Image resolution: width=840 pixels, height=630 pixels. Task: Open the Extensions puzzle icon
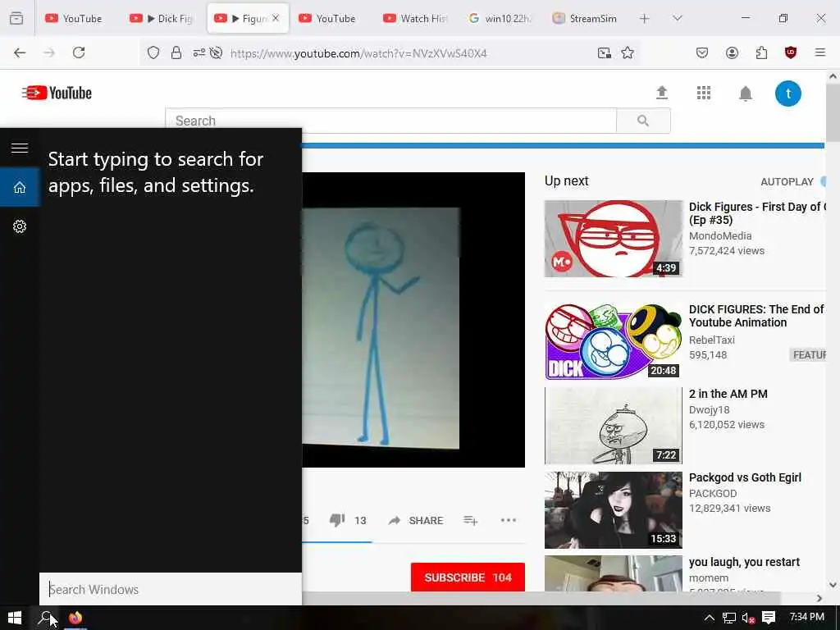coord(761,52)
